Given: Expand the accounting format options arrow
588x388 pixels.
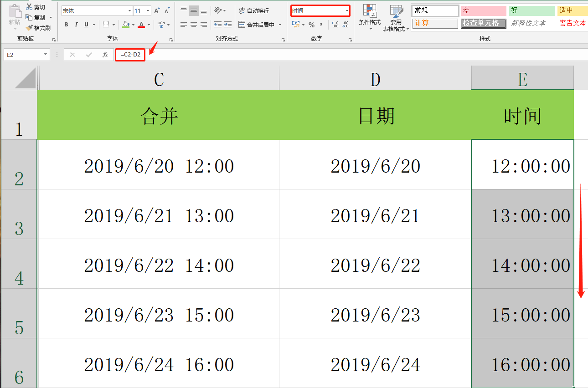Looking at the screenshot, I should tap(304, 25).
